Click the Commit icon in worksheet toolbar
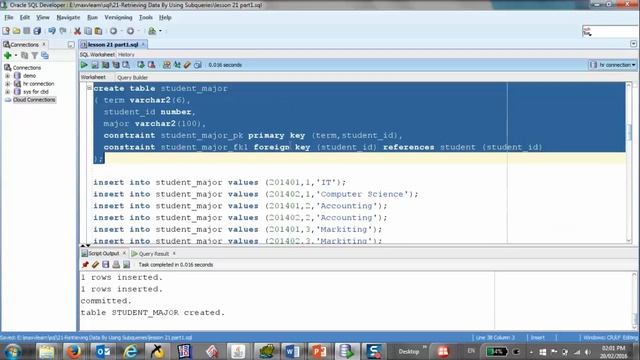The width and height of the screenshot is (640, 360). pos(141,65)
